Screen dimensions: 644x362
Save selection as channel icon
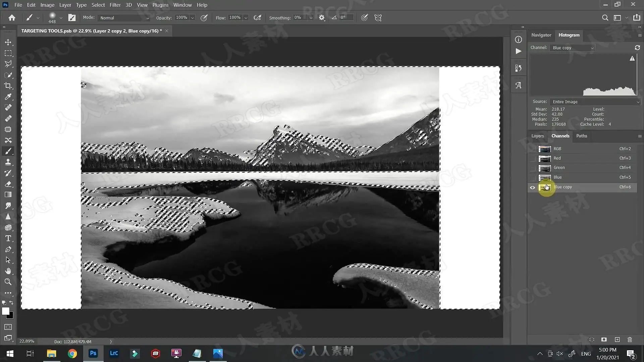(604, 340)
